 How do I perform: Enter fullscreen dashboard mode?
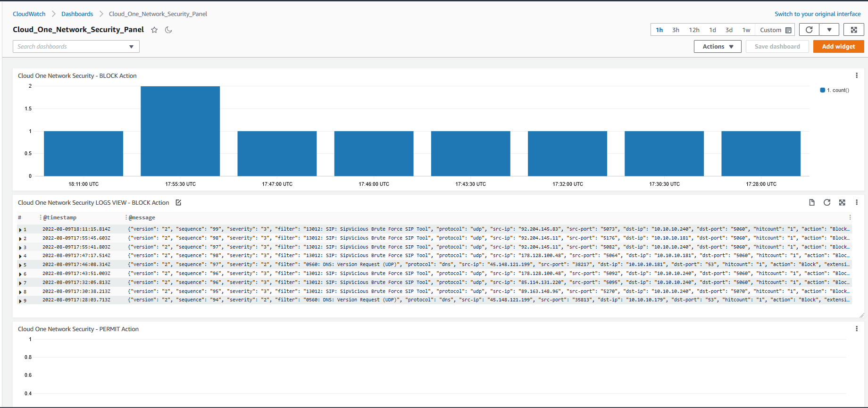pos(854,30)
